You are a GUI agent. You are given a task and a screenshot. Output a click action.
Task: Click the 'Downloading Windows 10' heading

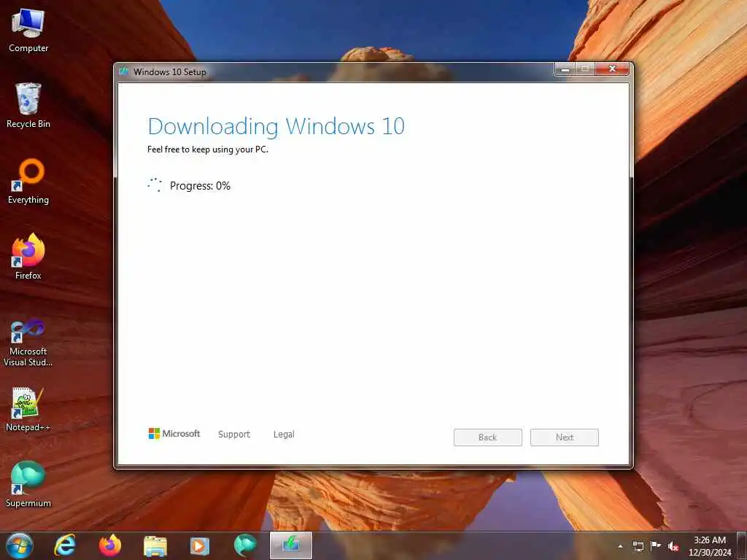[276, 126]
